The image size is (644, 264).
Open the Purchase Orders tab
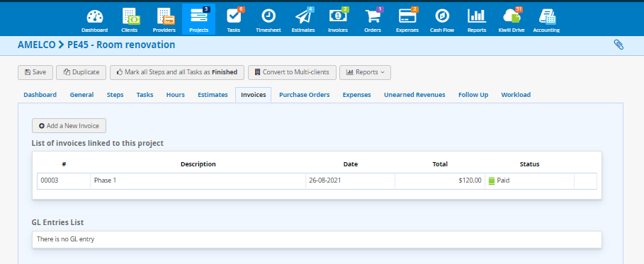[305, 95]
